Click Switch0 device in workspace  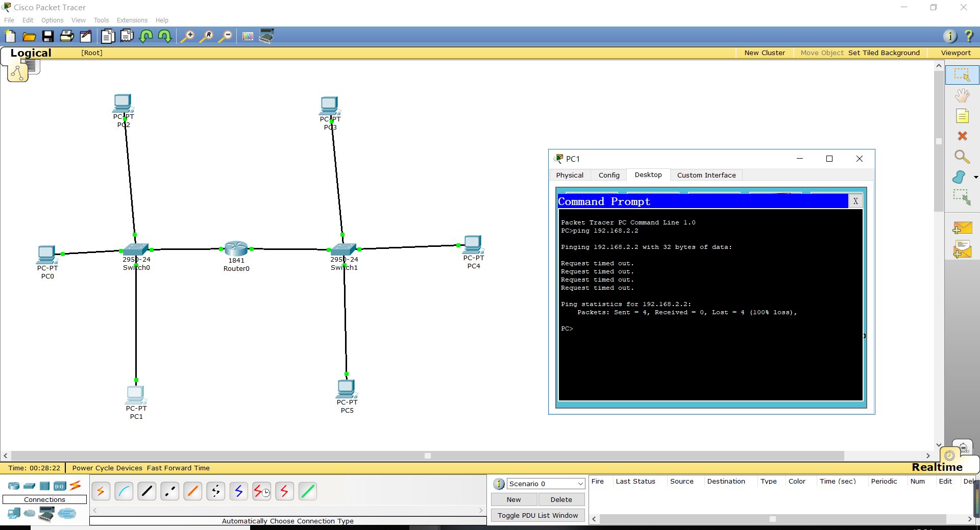136,249
